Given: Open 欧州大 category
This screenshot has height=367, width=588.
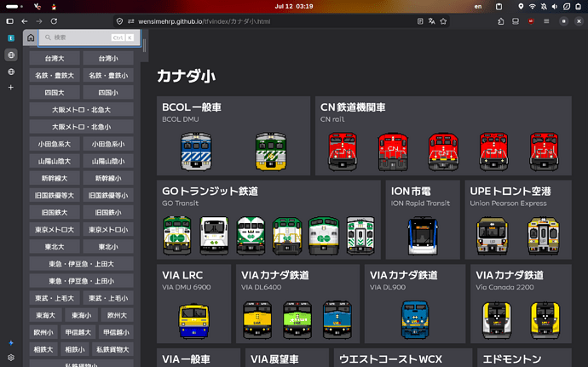Looking at the screenshot, I should tap(117, 315).
